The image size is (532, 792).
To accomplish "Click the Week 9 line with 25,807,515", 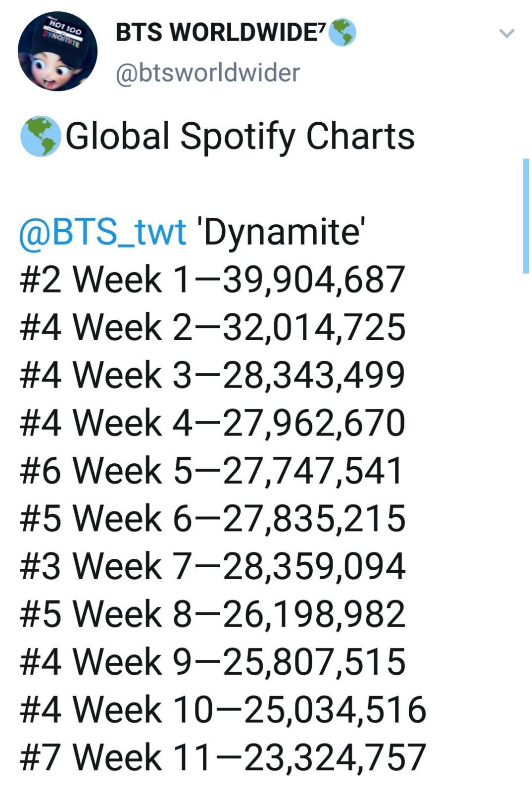I will click(213, 661).
